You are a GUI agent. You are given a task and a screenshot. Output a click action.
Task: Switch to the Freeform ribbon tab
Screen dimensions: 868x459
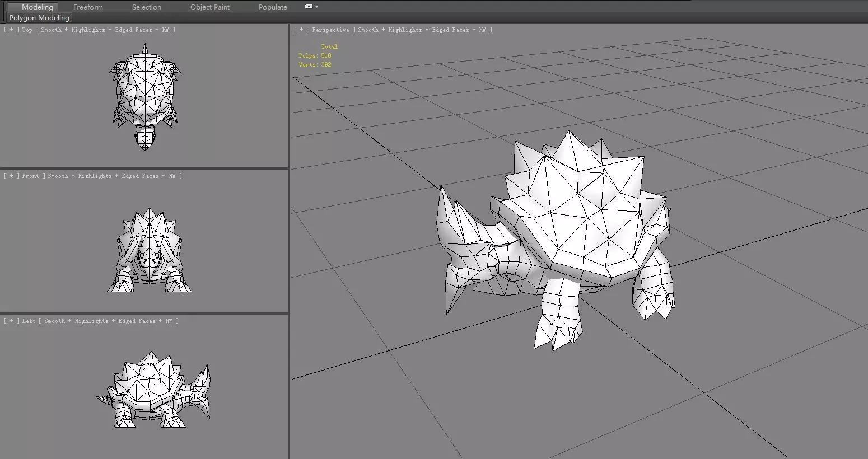click(88, 7)
